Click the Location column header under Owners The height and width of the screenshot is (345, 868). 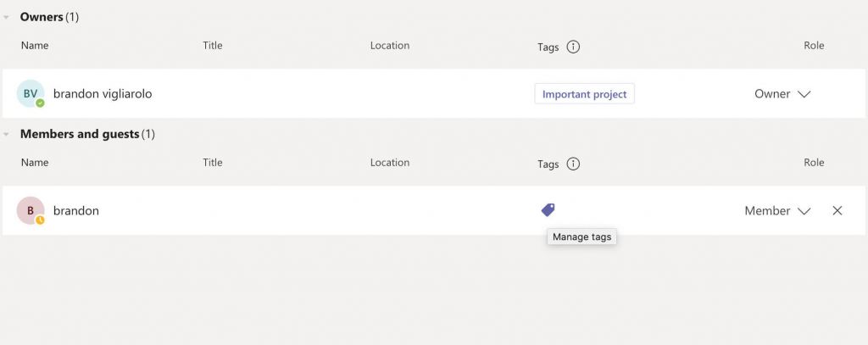tap(390, 46)
